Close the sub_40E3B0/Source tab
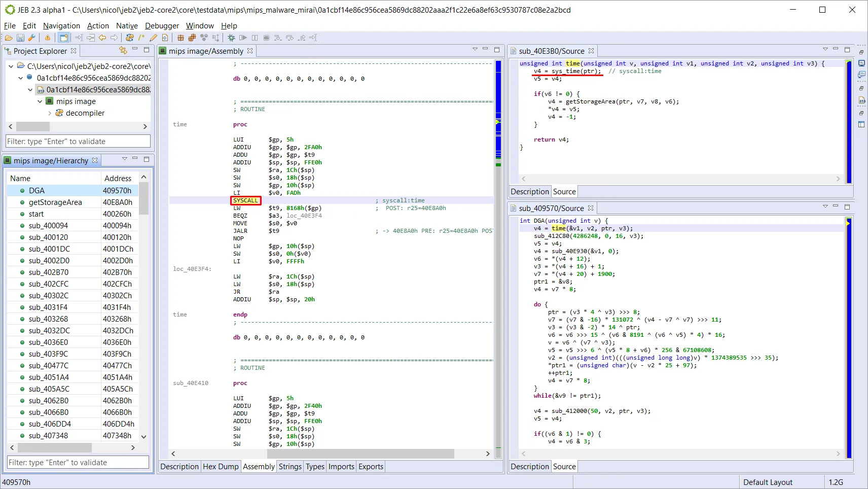 point(591,51)
